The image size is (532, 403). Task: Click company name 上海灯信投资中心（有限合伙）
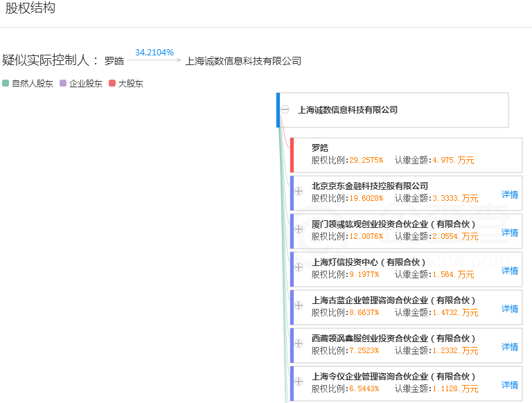[x=369, y=262]
